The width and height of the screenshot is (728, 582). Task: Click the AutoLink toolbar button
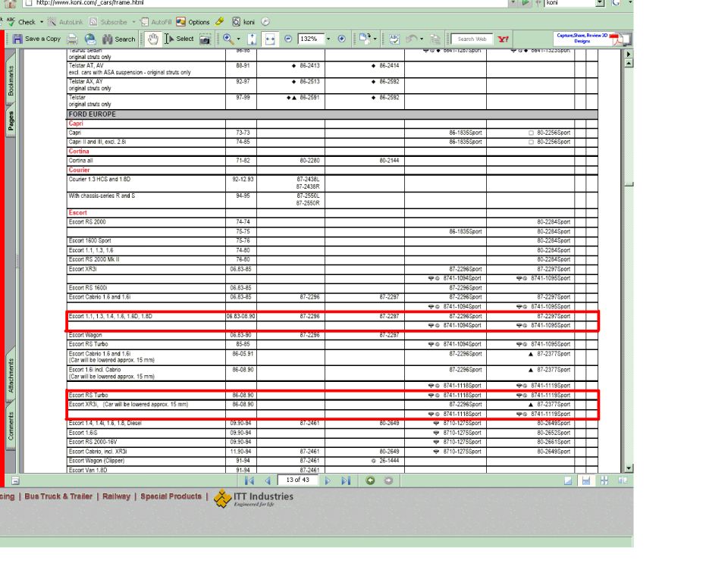65,22
